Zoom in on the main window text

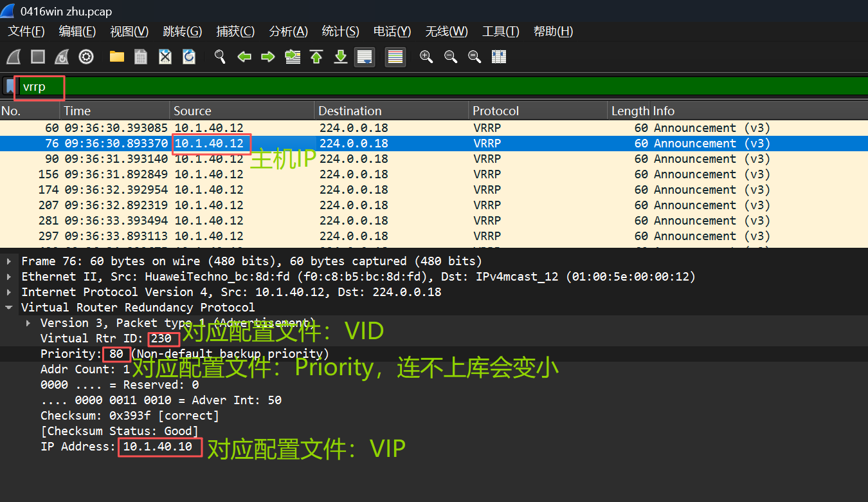pos(426,57)
